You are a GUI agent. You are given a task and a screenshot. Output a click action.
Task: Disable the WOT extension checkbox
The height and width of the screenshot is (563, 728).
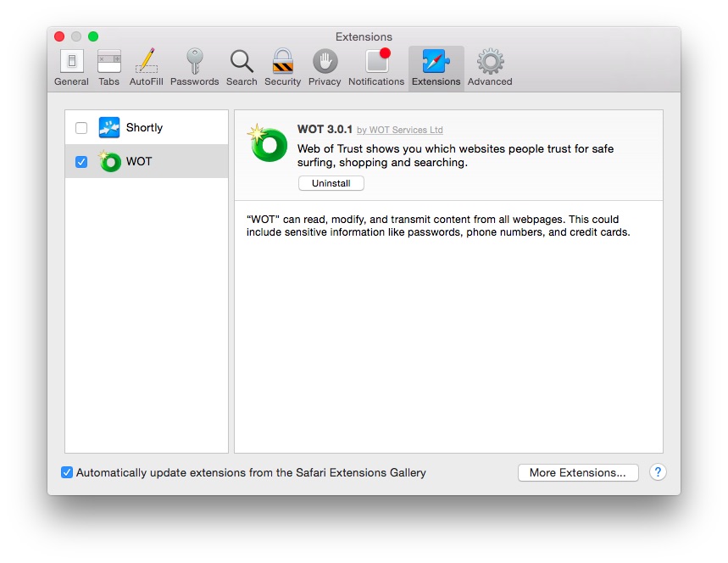pos(81,162)
